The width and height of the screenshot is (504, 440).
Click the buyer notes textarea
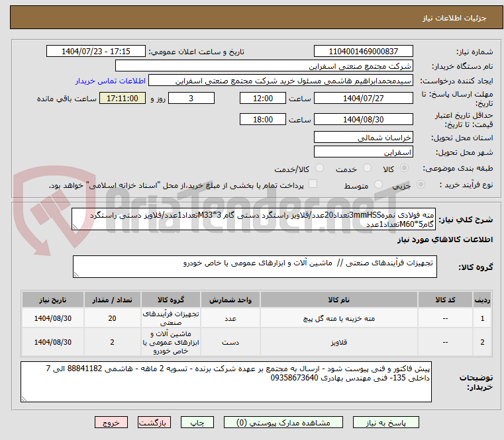(226, 382)
